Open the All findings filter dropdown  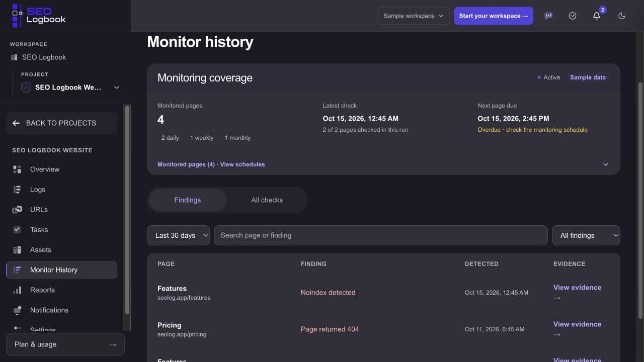coord(586,235)
